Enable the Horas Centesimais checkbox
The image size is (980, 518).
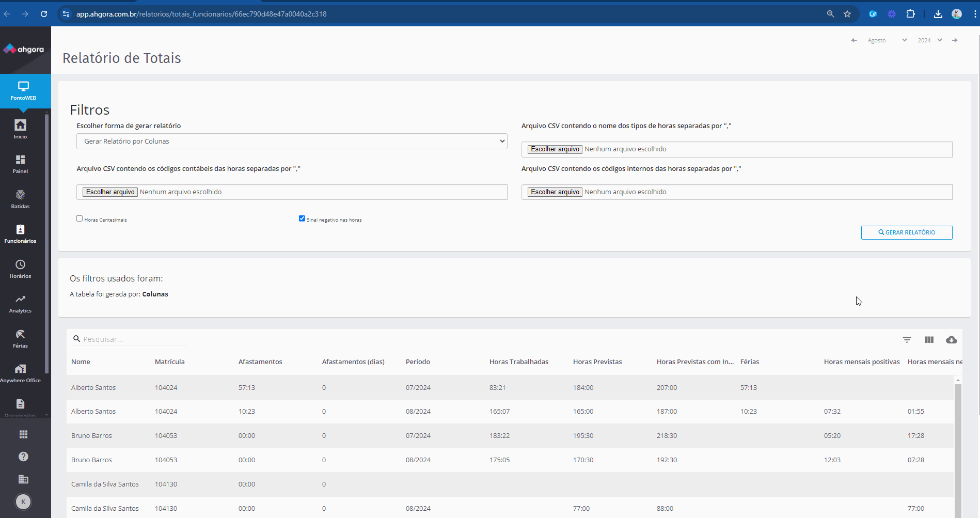80,218
